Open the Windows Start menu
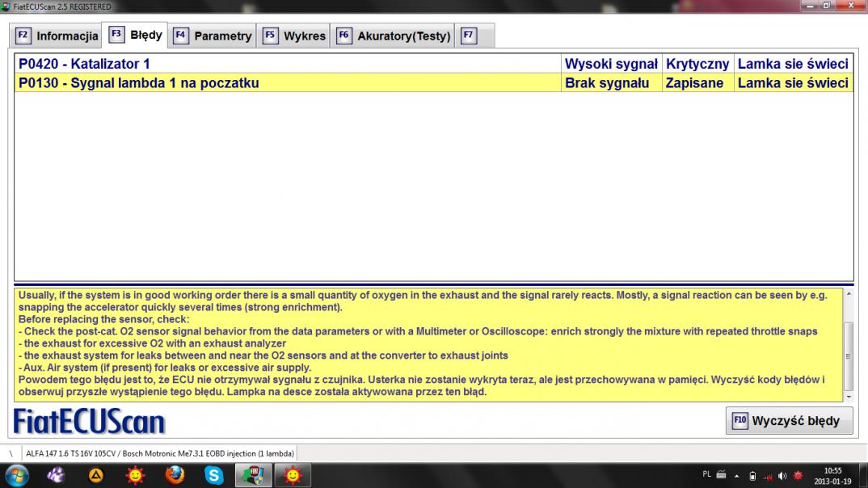868x488 pixels. (17, 475)
